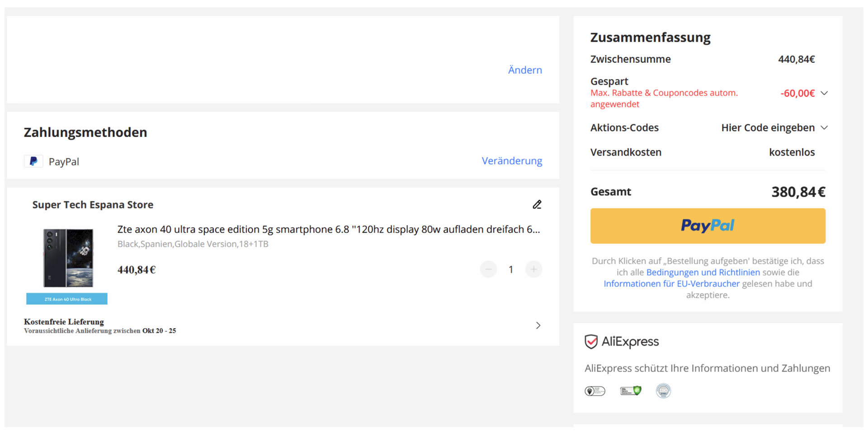Click the PayPal logo icon under Zahlungsmethoden
Screen dimensions: 868x433
pos(33,161)
